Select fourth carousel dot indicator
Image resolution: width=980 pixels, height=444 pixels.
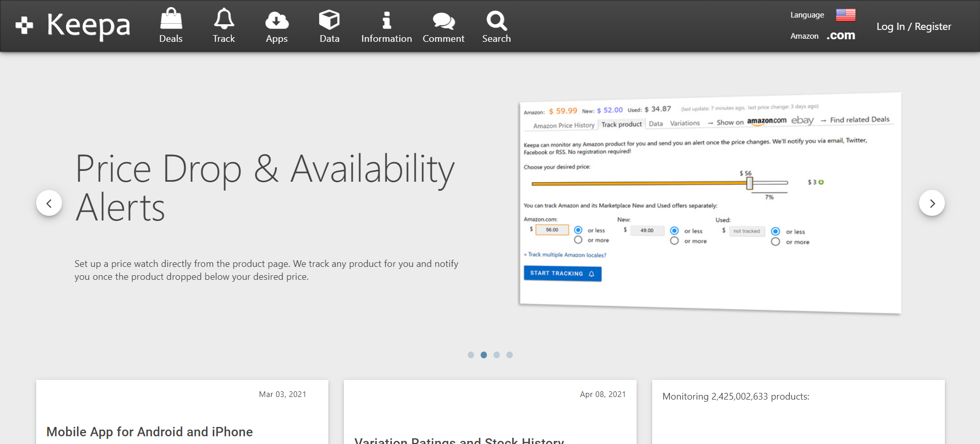pos(510,355)
